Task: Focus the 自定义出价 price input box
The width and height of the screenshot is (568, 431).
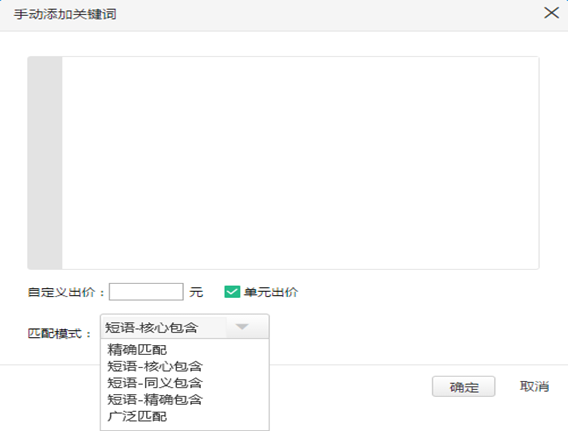Action: [146, 292]
